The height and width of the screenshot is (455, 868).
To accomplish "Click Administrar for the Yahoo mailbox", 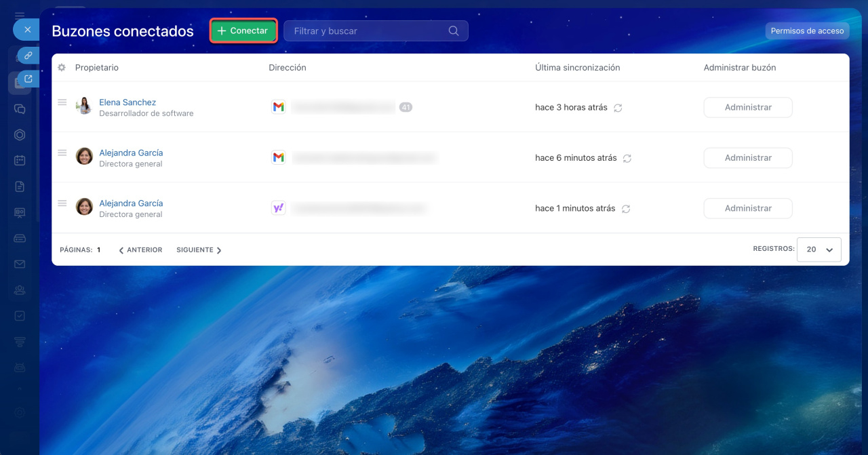I will tap(747, 208).
